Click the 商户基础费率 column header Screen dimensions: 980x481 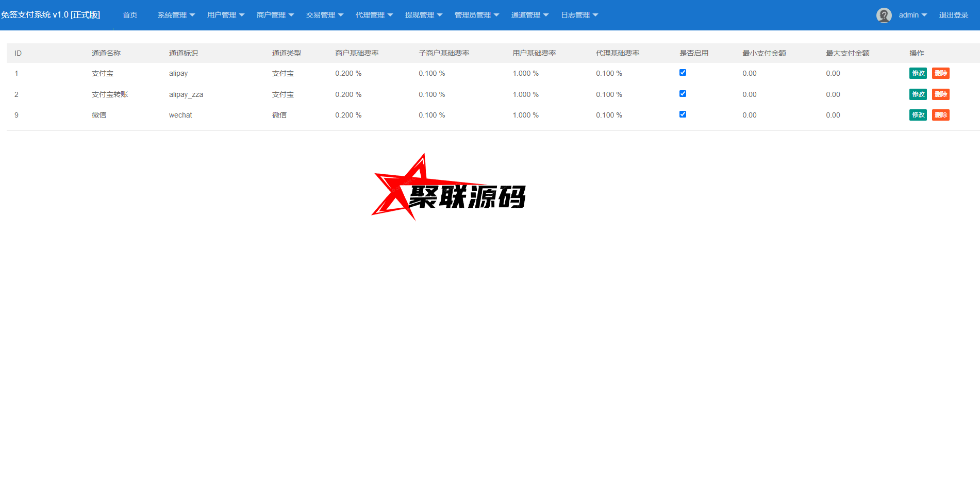click(x=357, y=53)
